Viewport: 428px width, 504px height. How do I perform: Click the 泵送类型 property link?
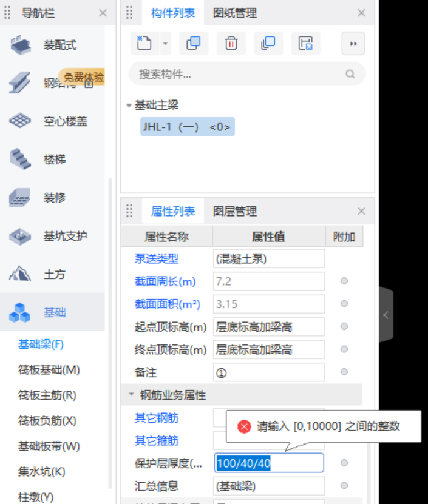click(x=157, y=258)
